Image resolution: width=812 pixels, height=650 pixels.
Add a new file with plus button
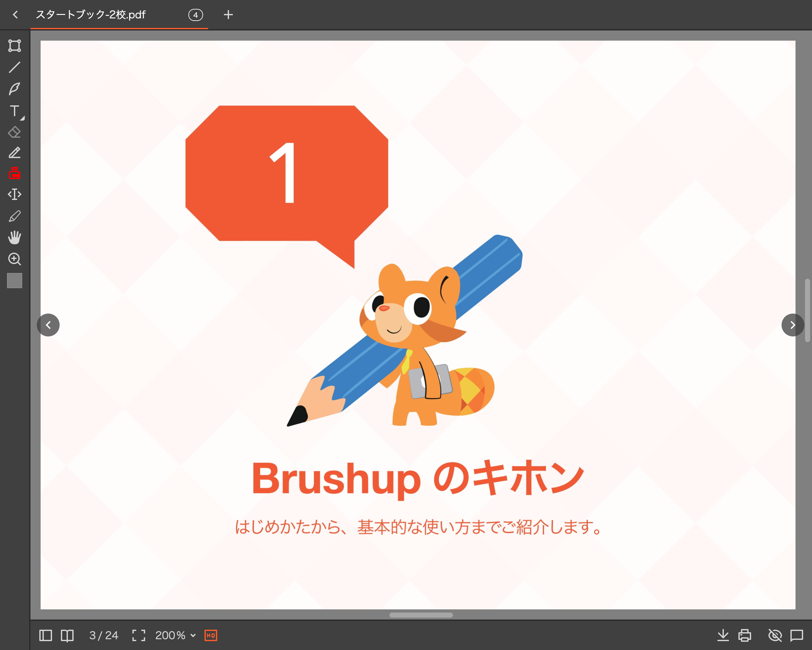click(228, 15)
